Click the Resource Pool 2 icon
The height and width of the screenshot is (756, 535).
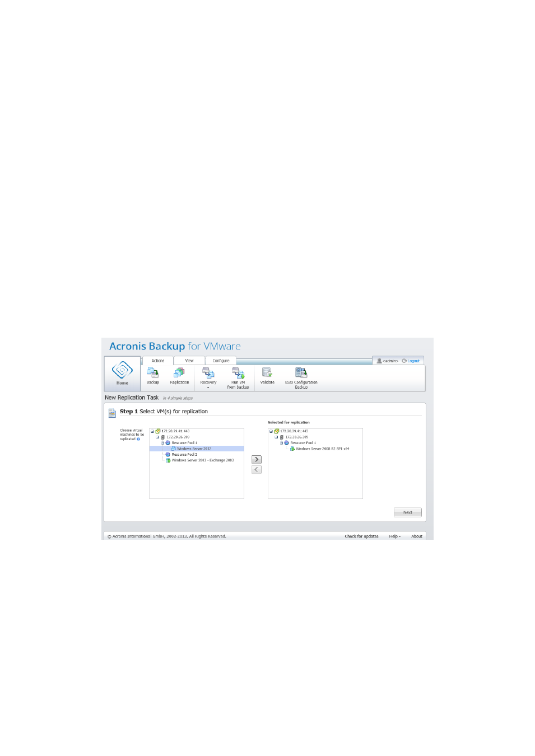pyautogui.click(x=168, y=455)
